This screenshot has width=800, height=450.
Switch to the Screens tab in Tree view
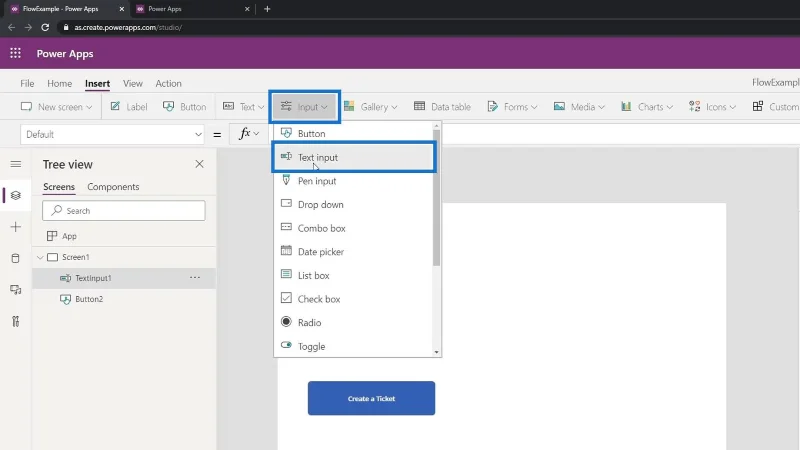[x=59, y=187]
